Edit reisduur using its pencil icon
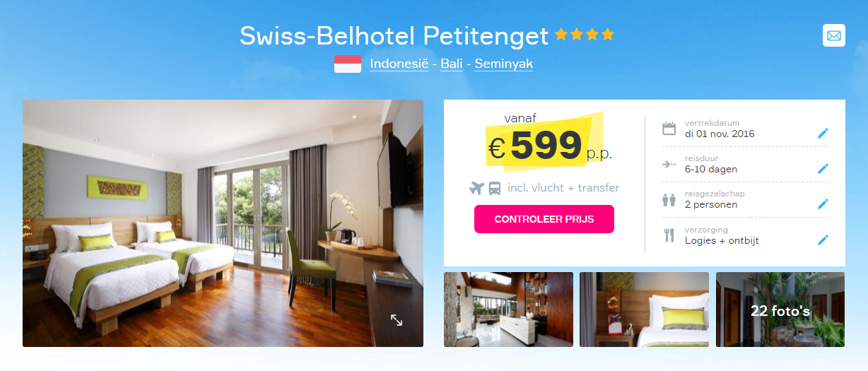The image size is (868, 371). click(823, 169)
